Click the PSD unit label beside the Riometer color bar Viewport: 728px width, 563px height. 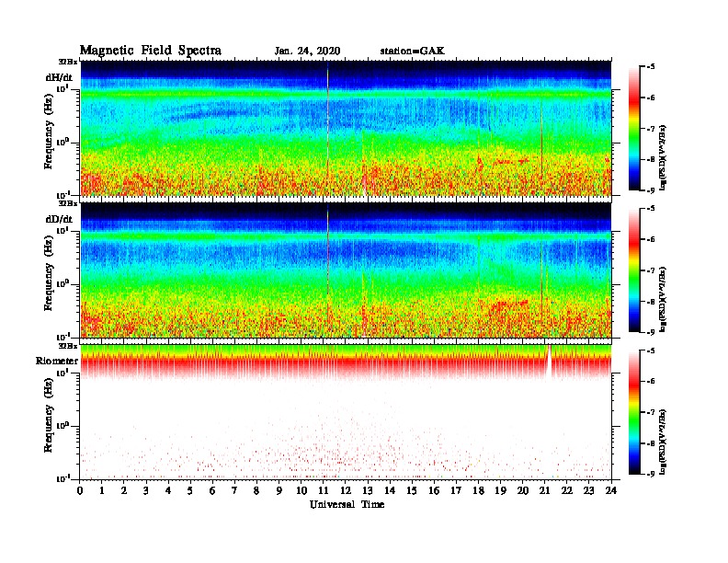pyautogui.click(x=663, y=442)
